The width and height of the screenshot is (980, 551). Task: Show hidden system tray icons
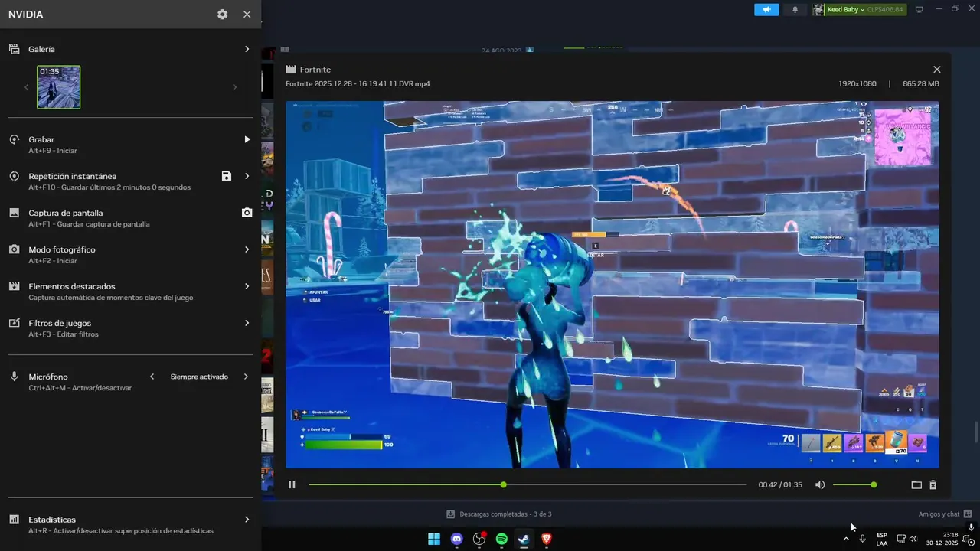click(845, 539)
